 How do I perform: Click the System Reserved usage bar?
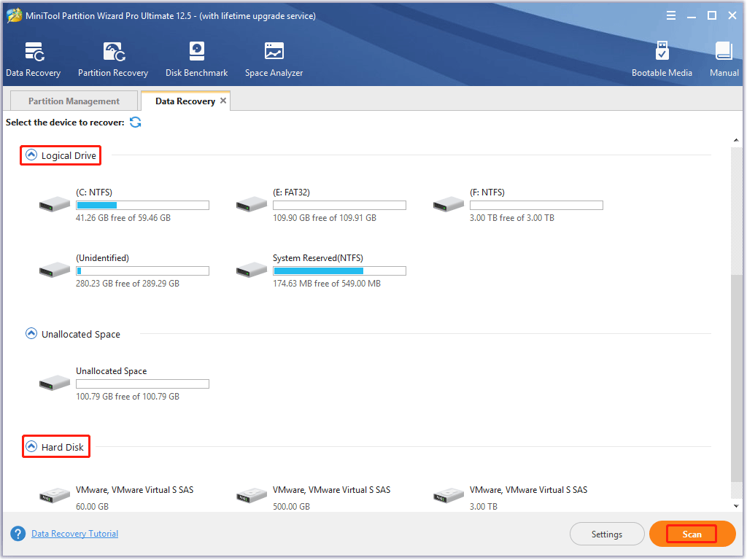coord(339,271)
